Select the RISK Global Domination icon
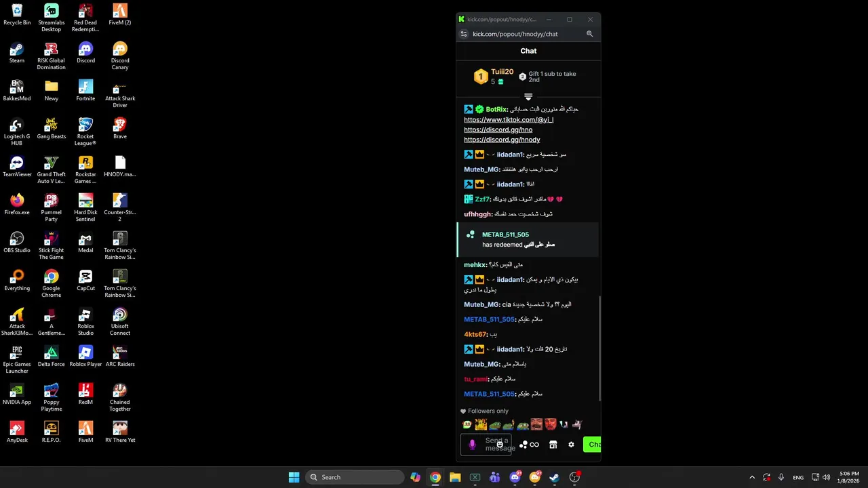Screen dimensions: 868x488 (x=52, y=56)
